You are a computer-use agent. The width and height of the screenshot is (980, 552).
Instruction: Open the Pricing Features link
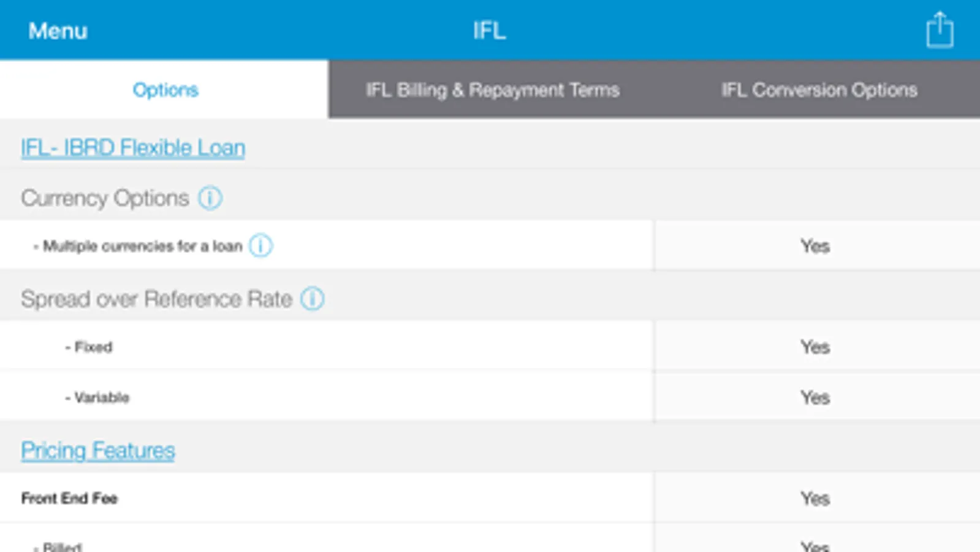pyautogui.click(x=98, y=451)
